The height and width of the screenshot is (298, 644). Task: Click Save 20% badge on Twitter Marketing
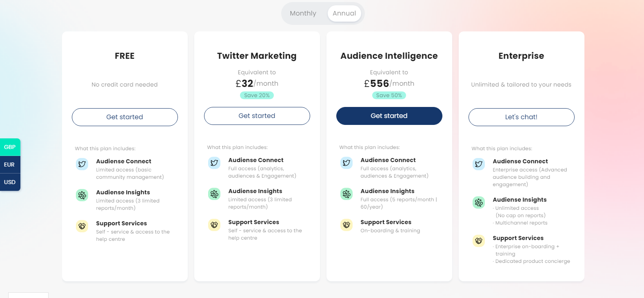pos(257,96)
